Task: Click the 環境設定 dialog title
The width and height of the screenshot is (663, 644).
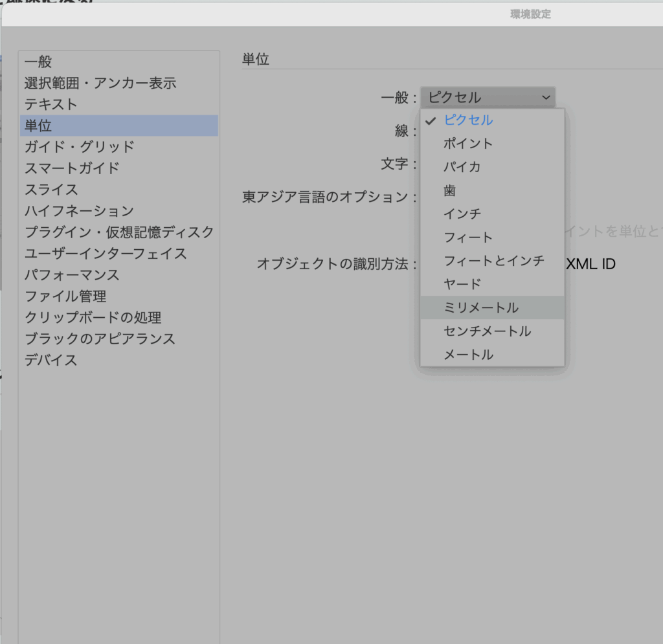Action: (531, 14)
